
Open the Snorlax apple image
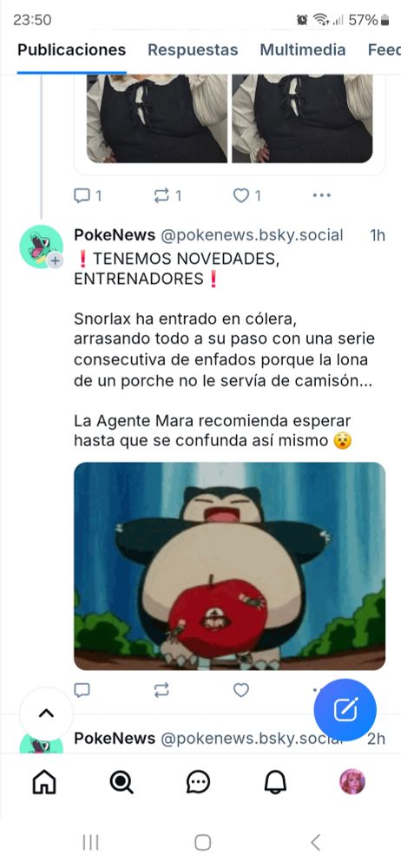pyautogui.click(x=230, y=566)
